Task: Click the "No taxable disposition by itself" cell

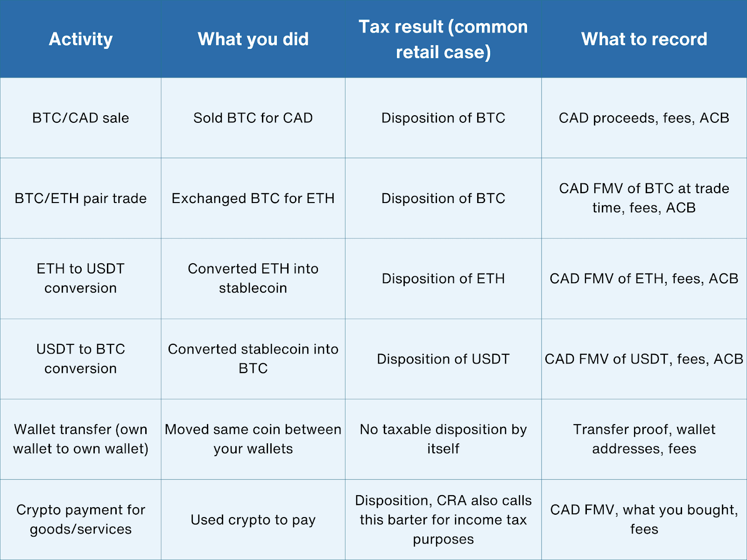Action: [443, 439]
